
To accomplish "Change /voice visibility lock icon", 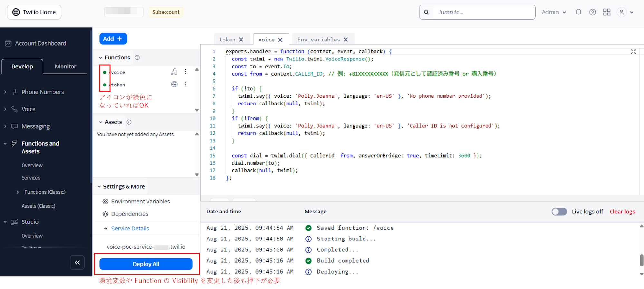I will (x=174, y=72).
